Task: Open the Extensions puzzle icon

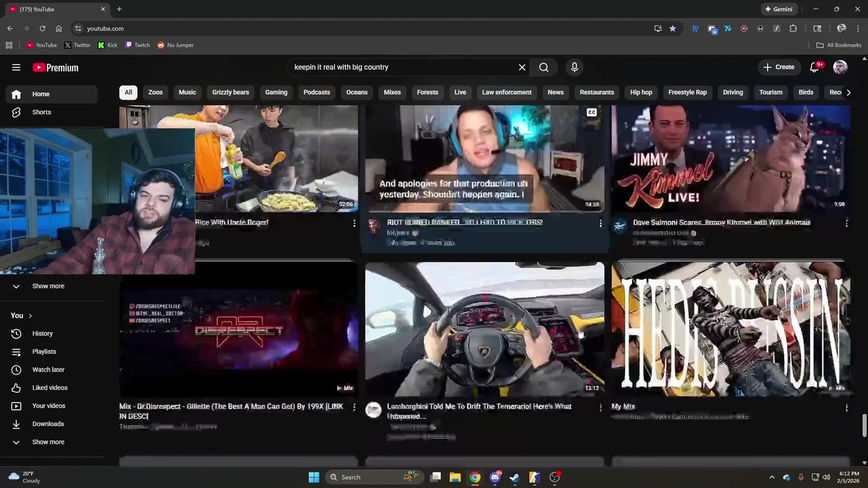Action: click(x=793, y=28)
